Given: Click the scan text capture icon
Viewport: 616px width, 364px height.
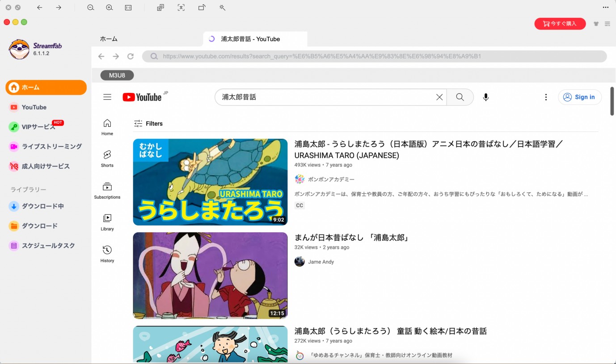Looking at the screenshot, I should point(181,8).
